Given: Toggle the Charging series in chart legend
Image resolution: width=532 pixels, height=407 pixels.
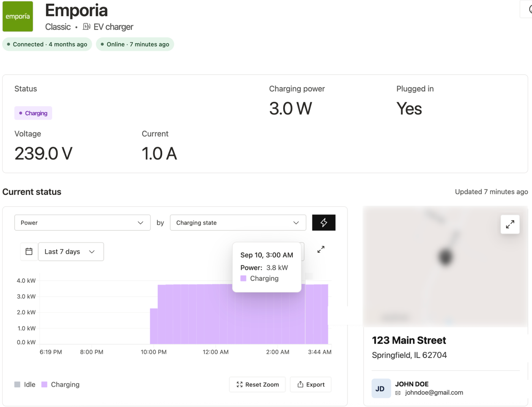Looking at the screenshot, I should point(61,385).
